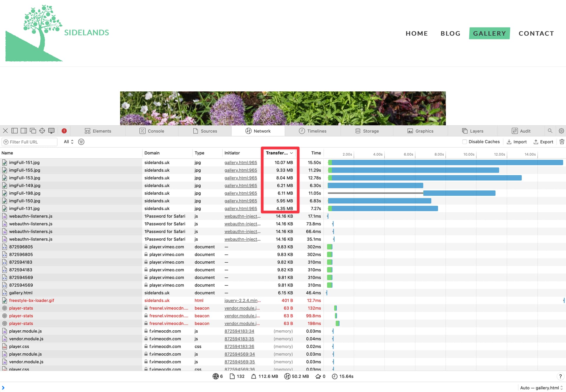Screen dimensions: 566x392
Task: Click the imgFull-151.jpg blue waterfall bar
Action: 447,162
